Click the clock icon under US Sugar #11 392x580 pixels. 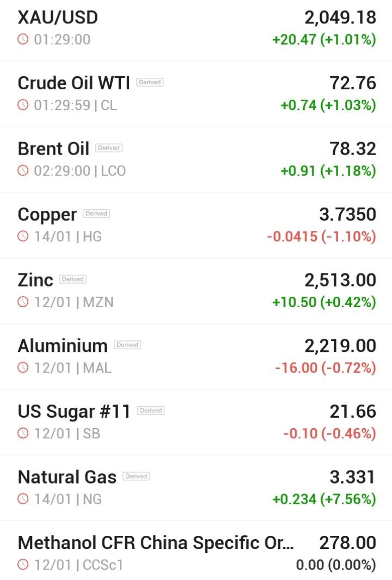pos(23,433)
